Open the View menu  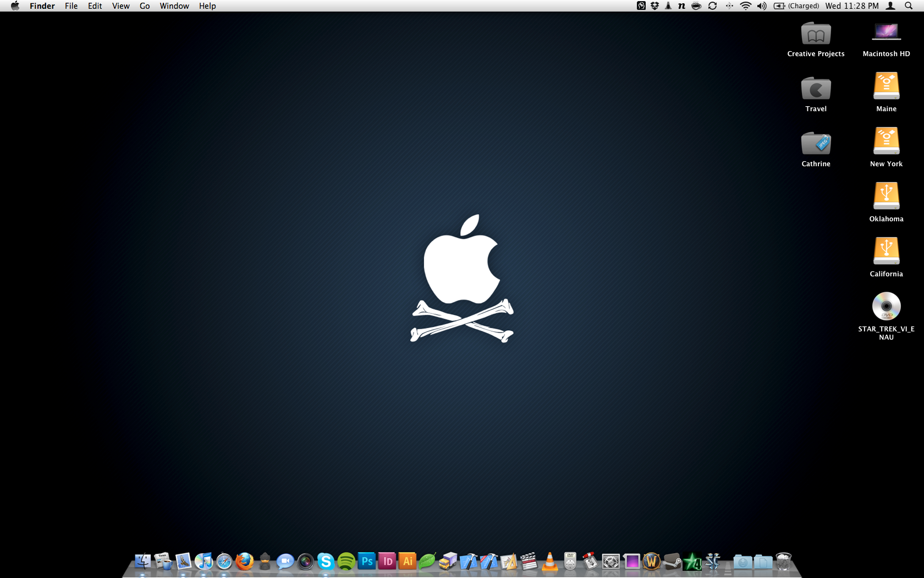(x=120, y=6)
